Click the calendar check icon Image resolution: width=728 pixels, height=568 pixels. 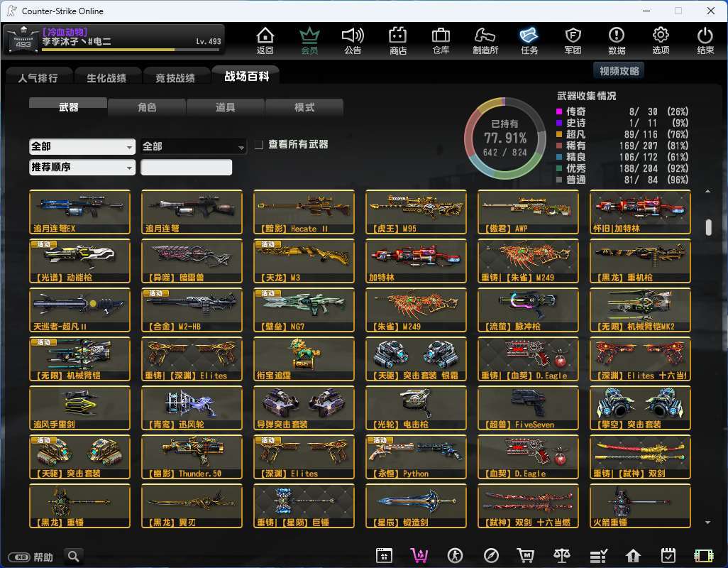click(668, 555)
